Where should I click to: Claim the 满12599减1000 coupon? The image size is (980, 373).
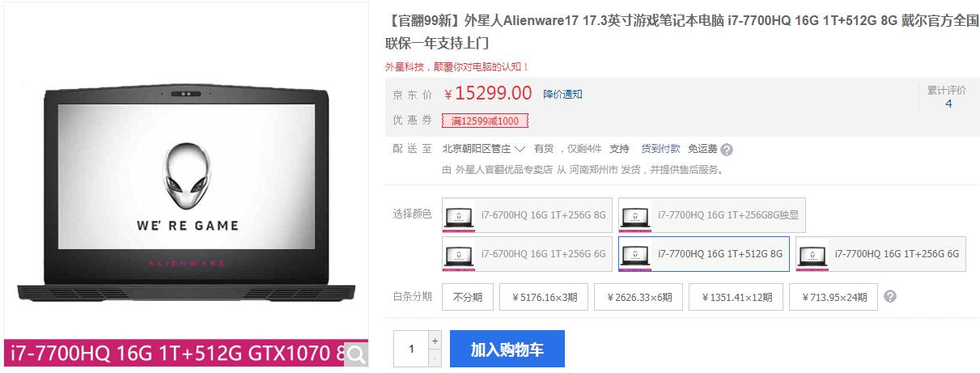pos(485,121)
